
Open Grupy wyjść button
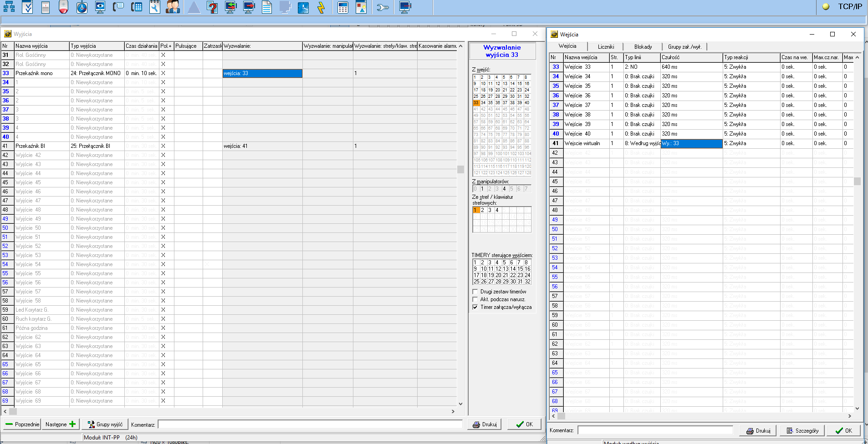tap(105, 424)
